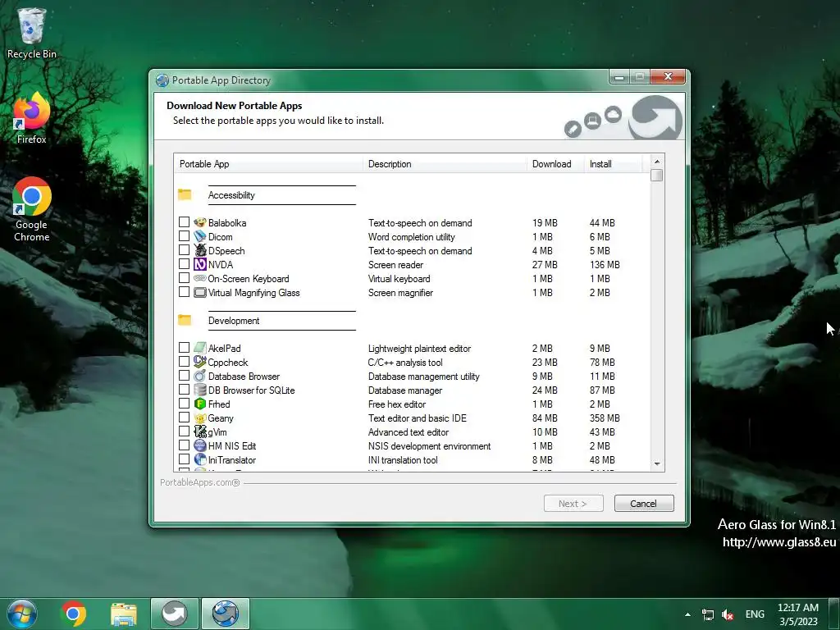
Task: Open the Windows Start button
Action: coord(22,614)
